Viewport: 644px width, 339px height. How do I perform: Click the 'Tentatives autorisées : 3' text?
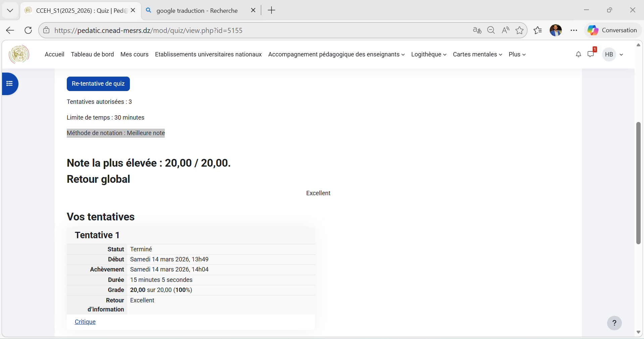click(99, 102)
